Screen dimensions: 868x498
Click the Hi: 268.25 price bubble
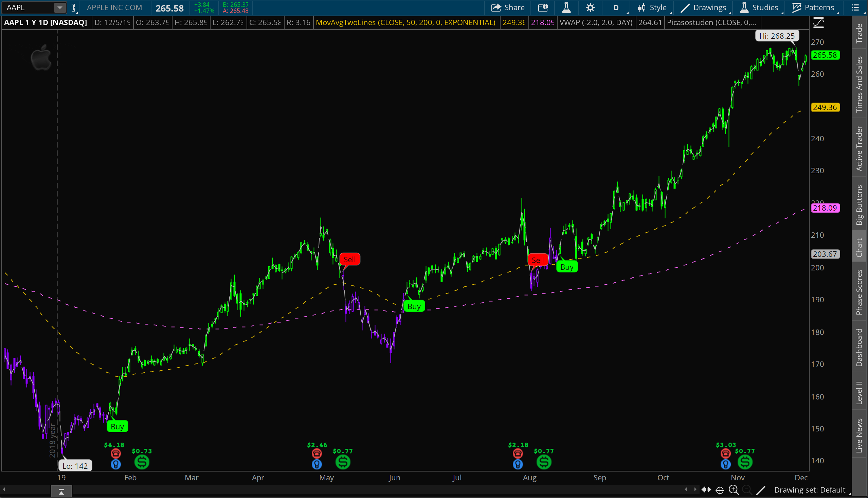click(777, 36)
